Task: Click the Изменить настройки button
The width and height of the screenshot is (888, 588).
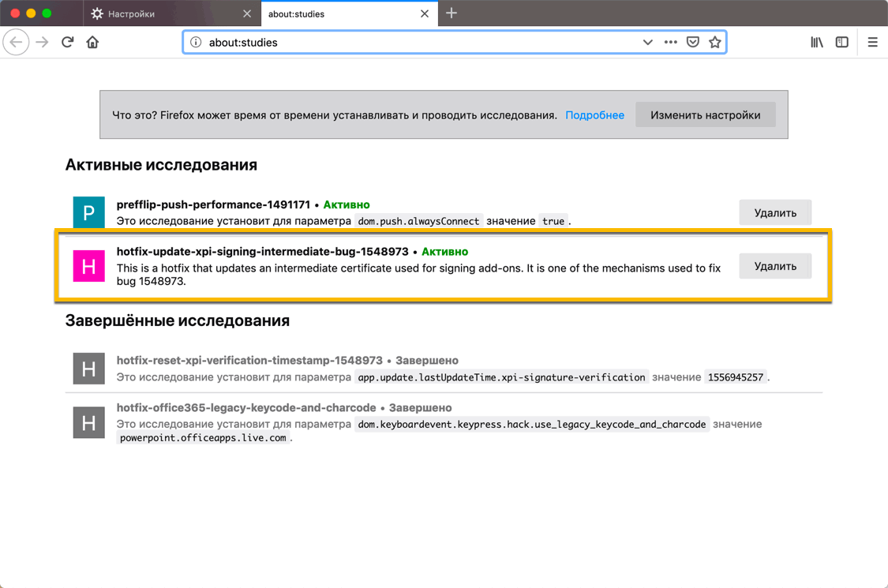Action: 705,114
